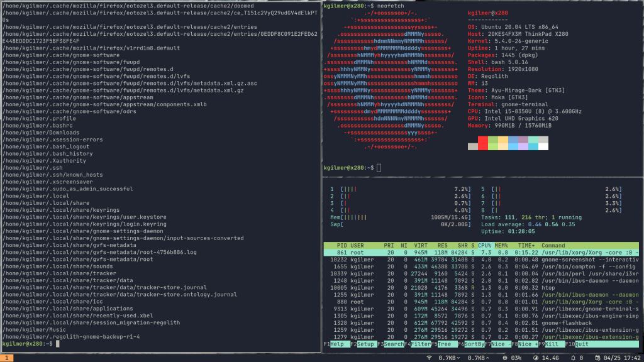
Task: Toggle Nice + on the selected process
Action: tap(524, 344)
